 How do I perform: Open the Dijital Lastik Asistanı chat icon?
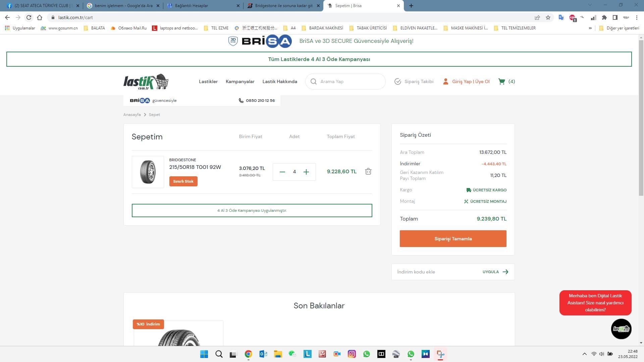[x=621, y=329]
